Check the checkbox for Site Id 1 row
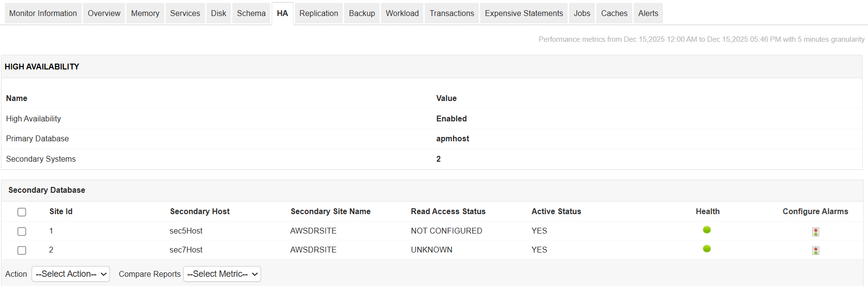868x286 pixels. 21,231
